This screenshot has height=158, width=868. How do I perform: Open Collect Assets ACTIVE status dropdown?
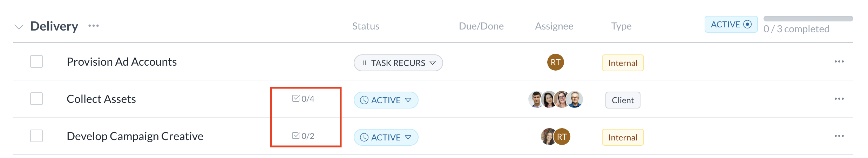click(x=386, y=100)
